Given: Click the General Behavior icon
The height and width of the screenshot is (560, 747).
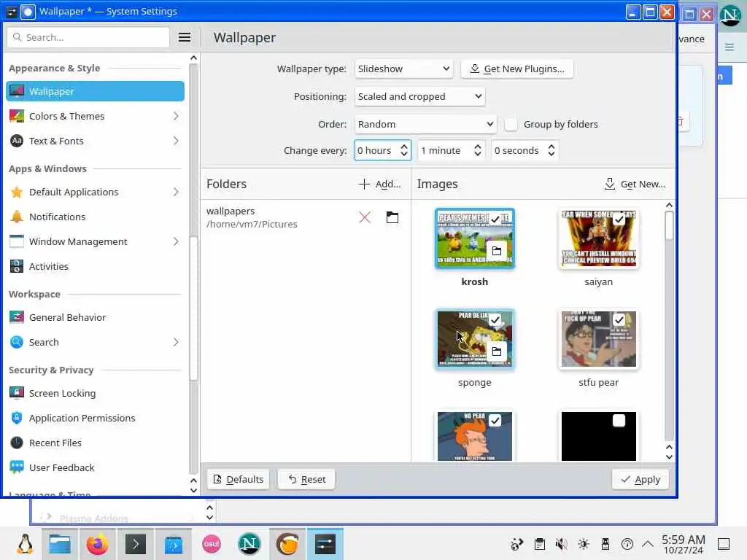Looking at the screenshot, I should click(17, 317).
